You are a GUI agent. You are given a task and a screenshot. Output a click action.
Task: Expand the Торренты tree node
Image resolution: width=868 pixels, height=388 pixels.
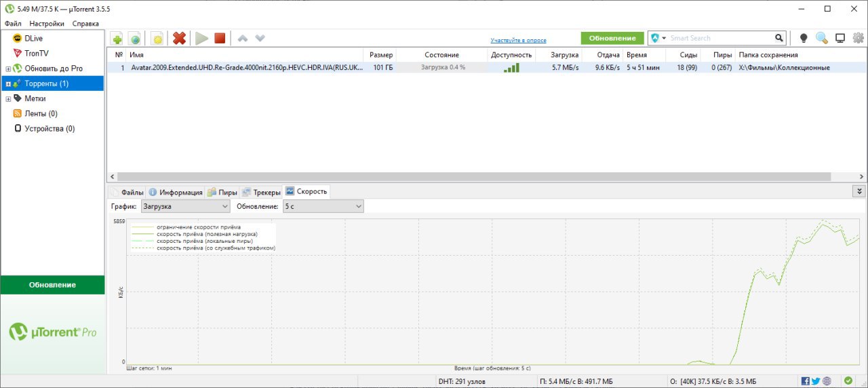tap(8, 84)
